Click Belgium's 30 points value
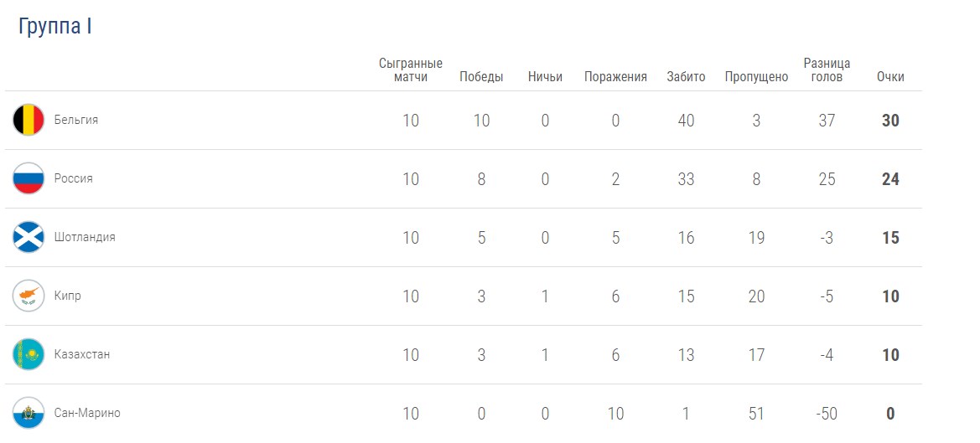Viewport: 980px width, 443px height. pyautogui.click(x=890, y=121)
